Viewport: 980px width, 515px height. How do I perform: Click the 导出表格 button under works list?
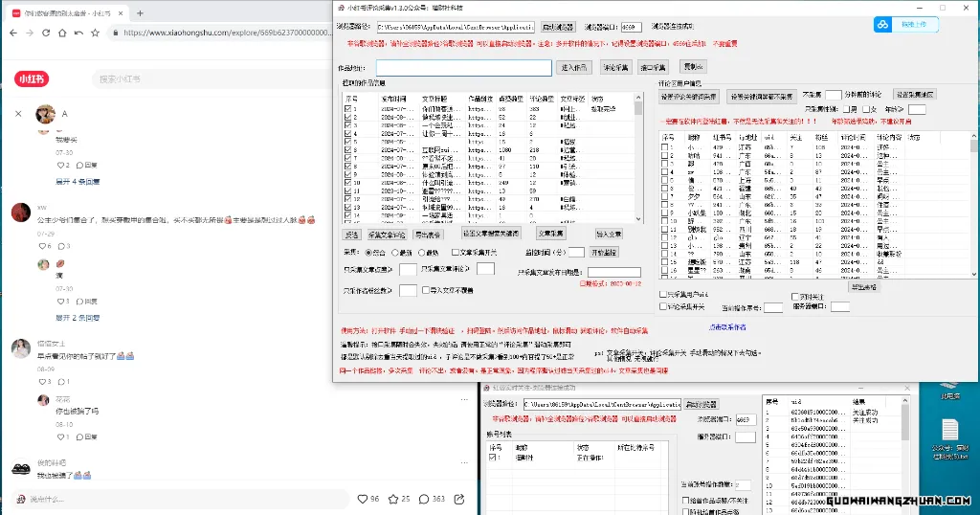click(428, 235)
